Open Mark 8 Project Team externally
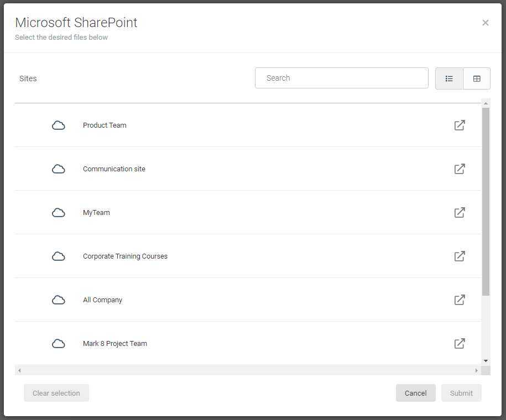Viewport: 506px width, 420px height. (x=459, y=343)
